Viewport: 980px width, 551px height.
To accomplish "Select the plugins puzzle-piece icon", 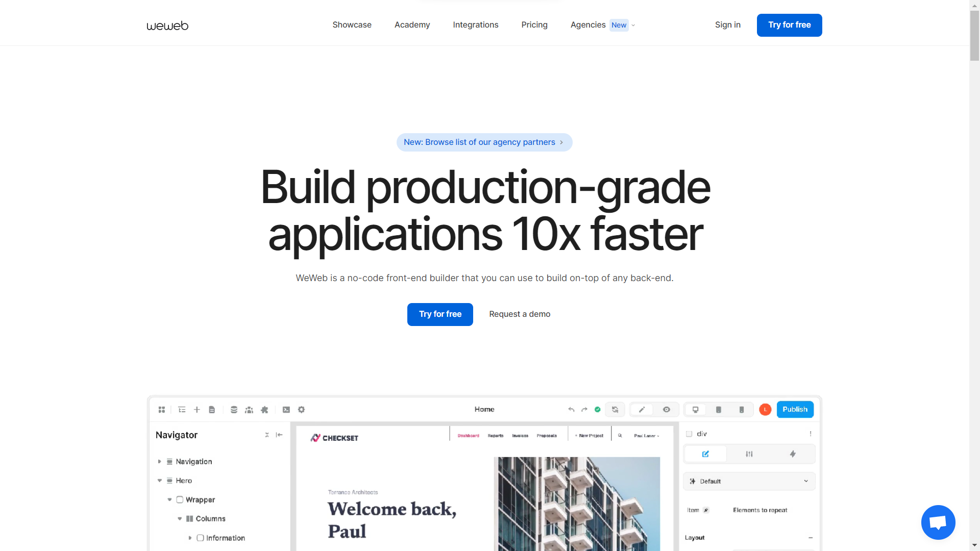I will tap(264, 410).
